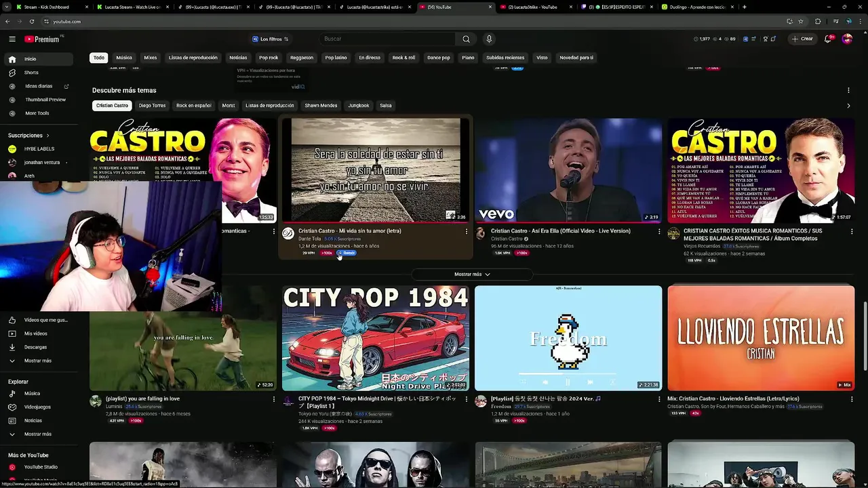Open the account avatar menu

point(847,39)
